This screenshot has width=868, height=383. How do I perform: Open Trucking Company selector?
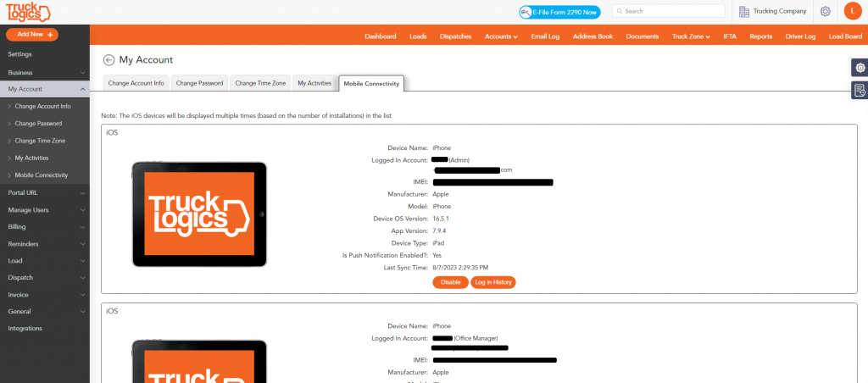(x=773, y=11)
